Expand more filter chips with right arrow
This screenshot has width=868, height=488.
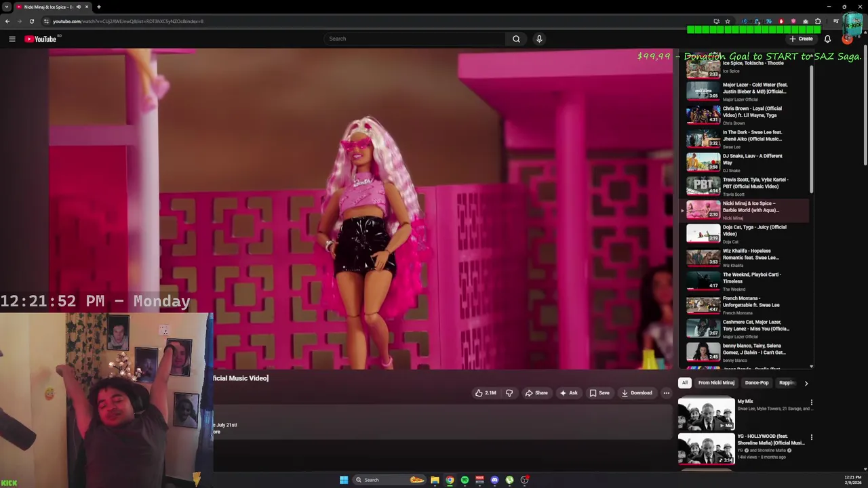click(806, 383)
